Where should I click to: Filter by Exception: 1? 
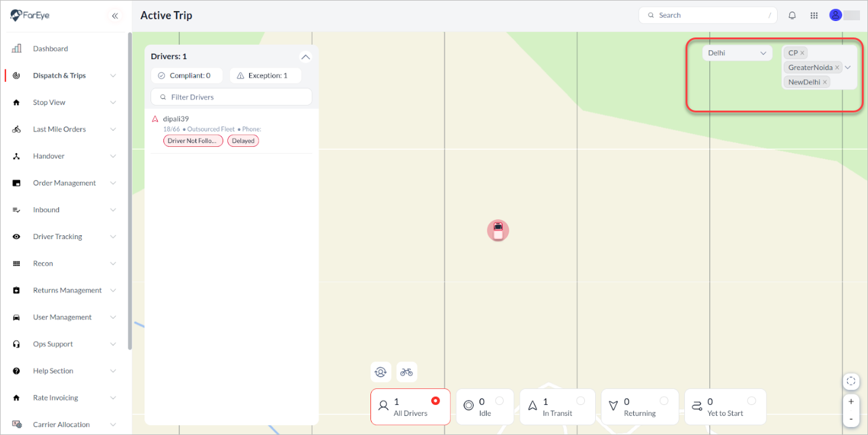click(x=265, y=76)
